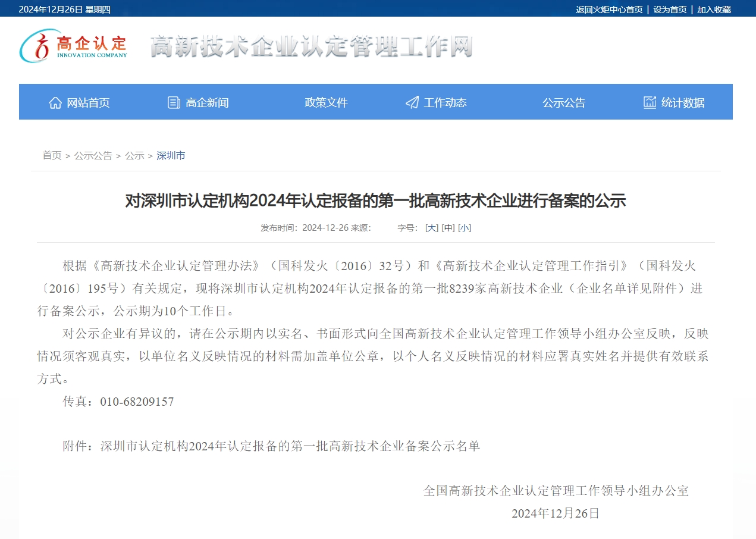756x539 pixels.
Task: Click the news document icon beside 高企新闻
Action: click(174, 102)
